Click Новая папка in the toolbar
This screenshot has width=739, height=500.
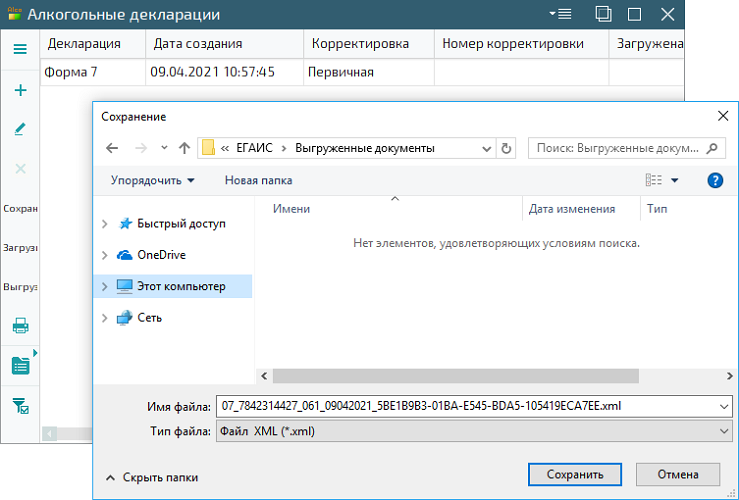(x=258, y=180)
